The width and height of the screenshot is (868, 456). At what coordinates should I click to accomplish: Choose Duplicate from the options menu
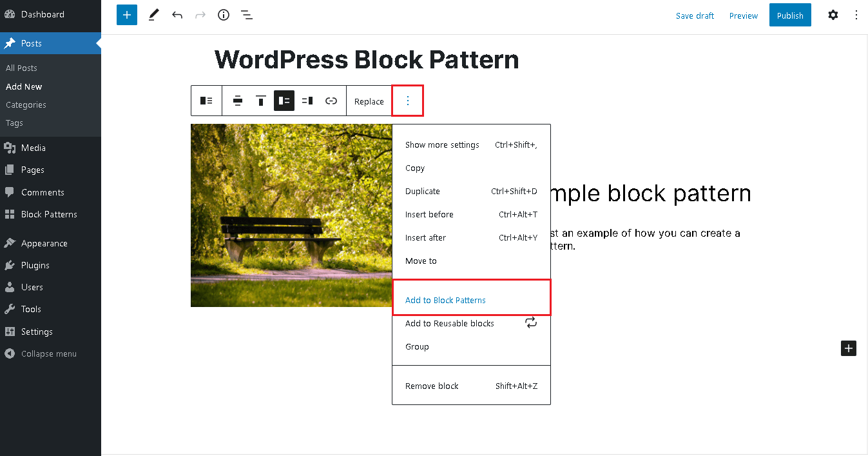click(x=422, y=191)
